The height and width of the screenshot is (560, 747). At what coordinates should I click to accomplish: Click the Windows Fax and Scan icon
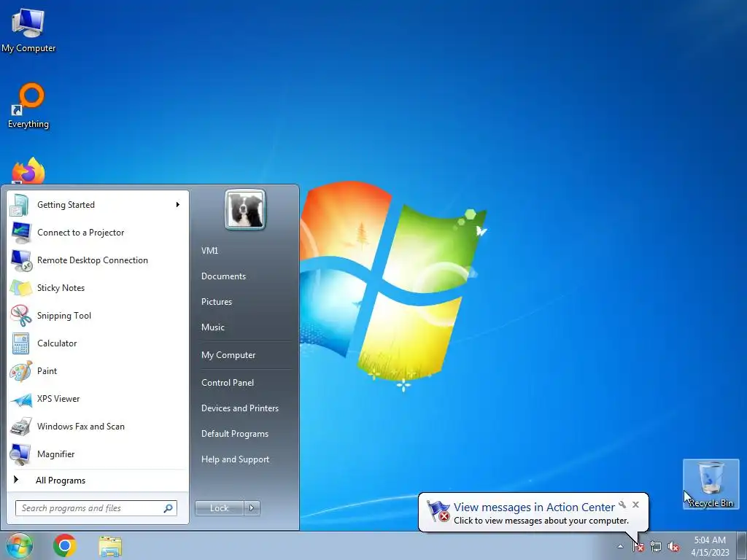point(20,427)
